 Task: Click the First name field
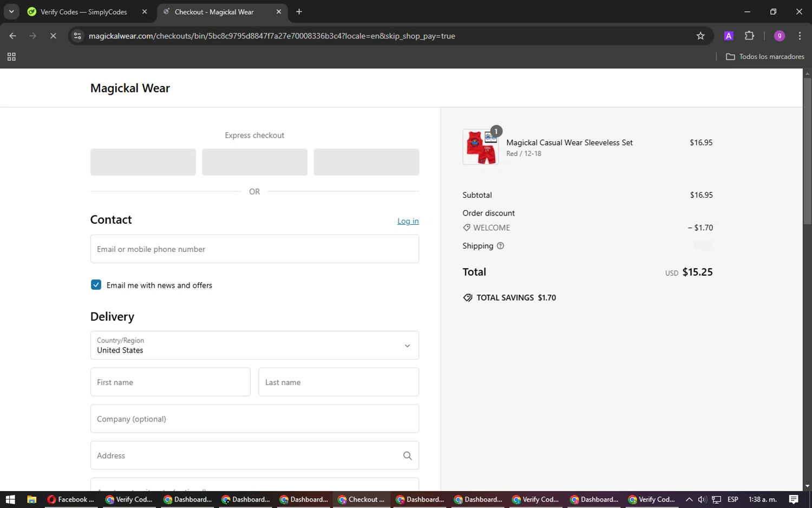(x=170, y=382)
